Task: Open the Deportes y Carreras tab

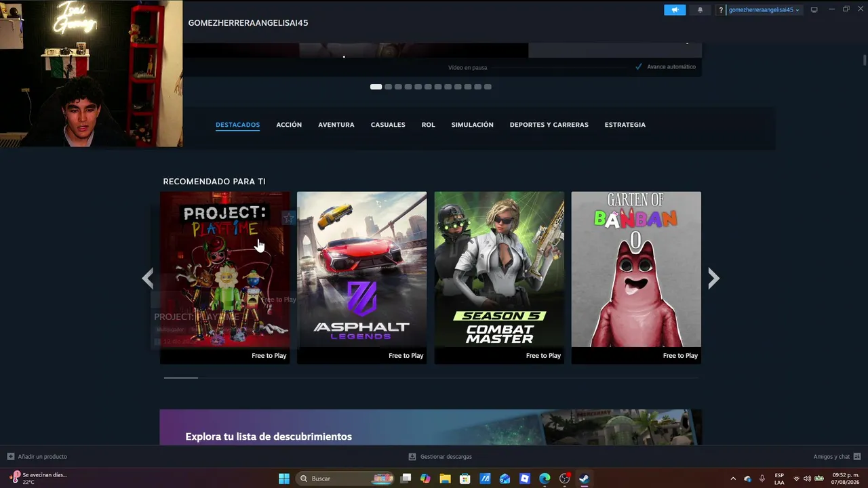Action: (549, 125)
